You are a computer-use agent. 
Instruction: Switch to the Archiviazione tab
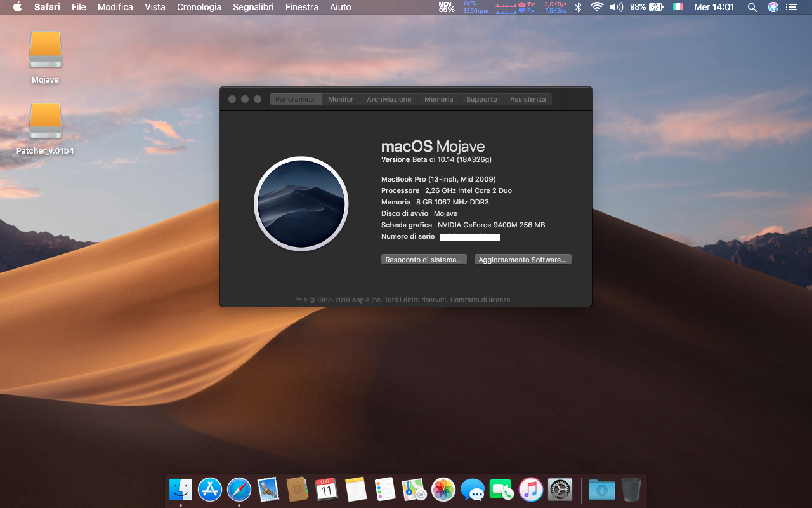[x=389, y=99]
